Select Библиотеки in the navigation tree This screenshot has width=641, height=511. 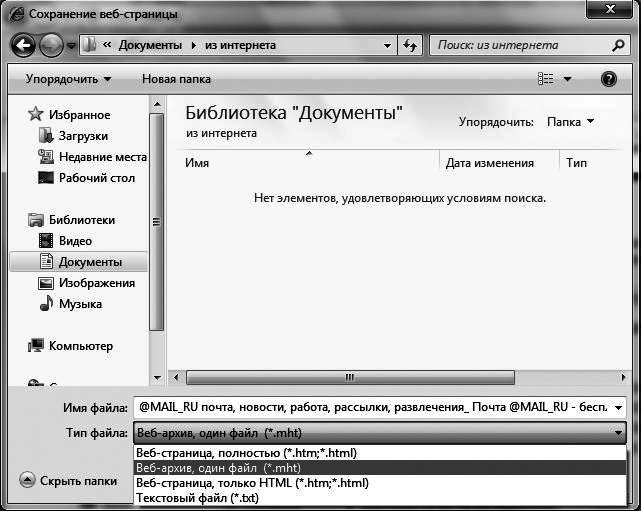click(82, 220)
